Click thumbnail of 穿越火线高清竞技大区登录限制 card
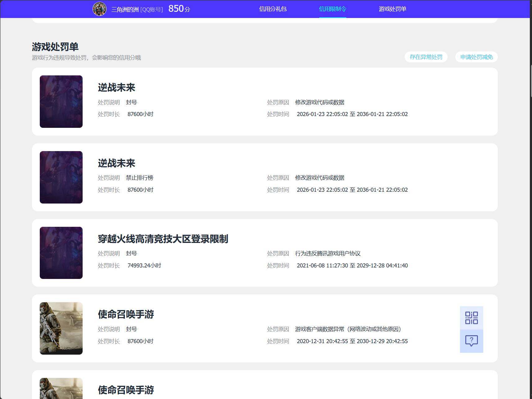532x399 pixels. 61,253
